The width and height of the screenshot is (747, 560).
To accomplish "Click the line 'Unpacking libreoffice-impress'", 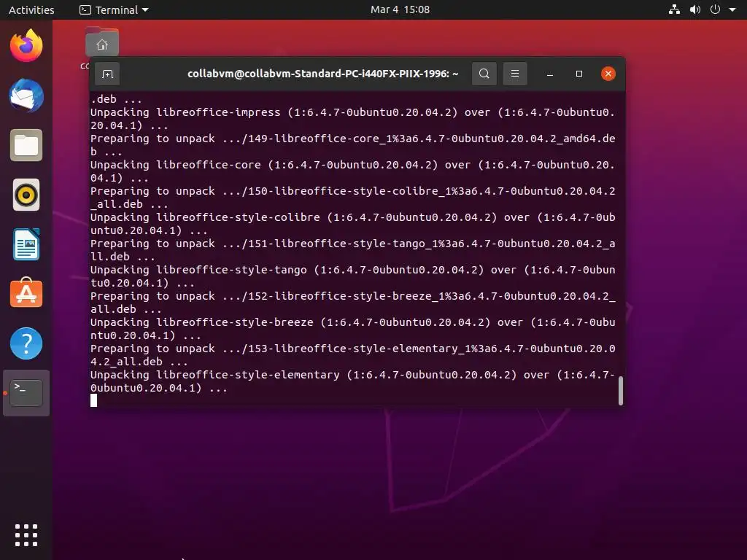I will tap(353, 119).
